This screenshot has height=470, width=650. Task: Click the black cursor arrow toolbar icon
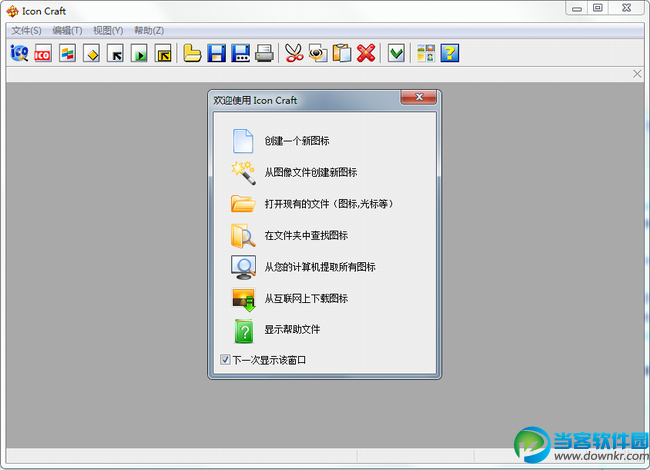coord(116,53)
